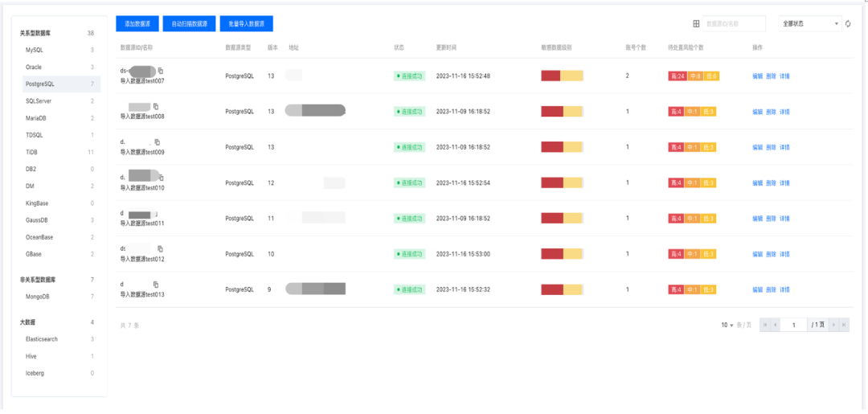Image resolution: width=868 pixels, height=414 pixels.
Task: Go to the previous page arrow
Action: tap(775, 325)
